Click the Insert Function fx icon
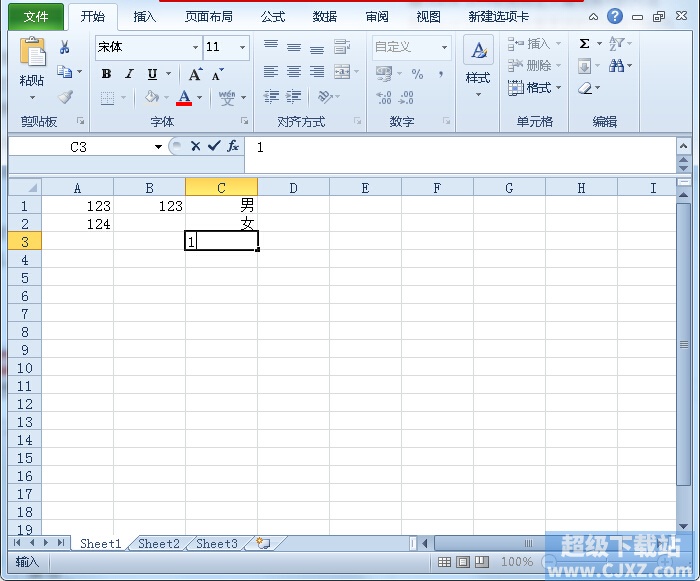This screenshot has width=700, height=581. [233, 146]
